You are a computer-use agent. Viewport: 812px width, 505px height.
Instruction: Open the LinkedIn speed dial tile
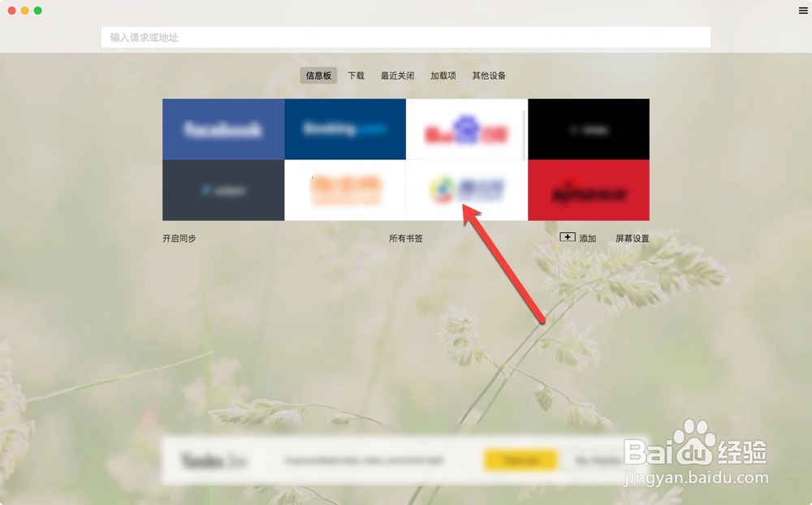coord(223,190)
